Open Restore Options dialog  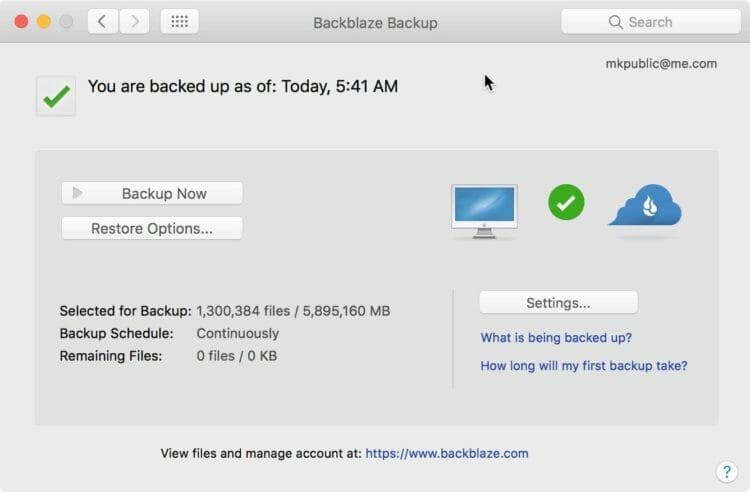152,229
